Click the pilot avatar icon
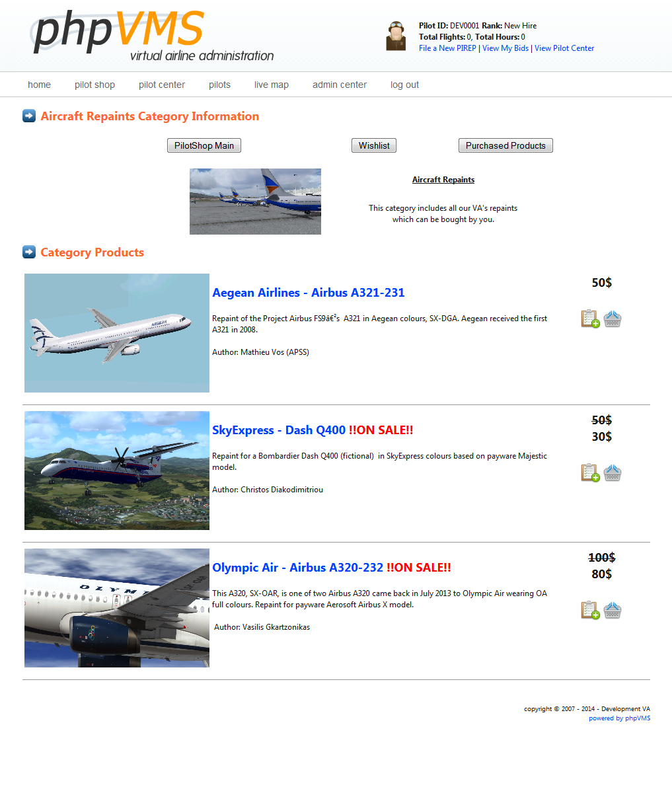The height and width of the screenshot is (795, 672). click(x=396, y=36)
